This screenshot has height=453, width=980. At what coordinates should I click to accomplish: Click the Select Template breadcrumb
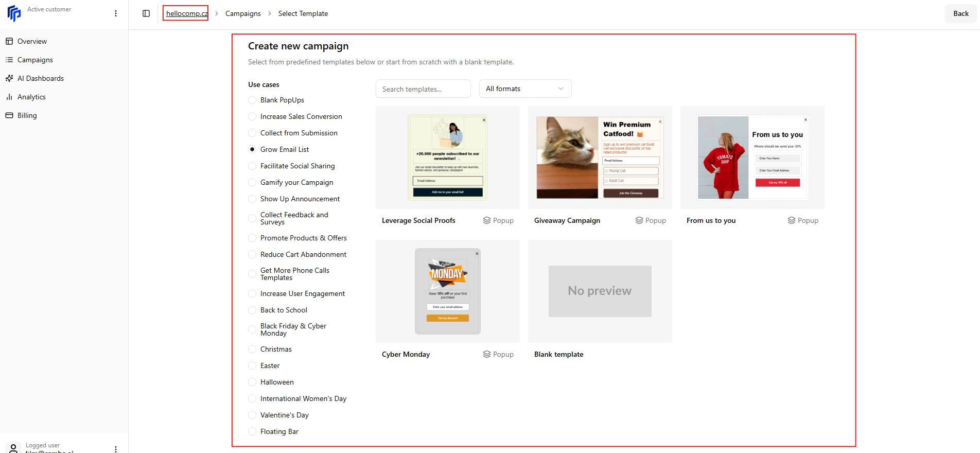pyautogui.click(x=303, y=13)
